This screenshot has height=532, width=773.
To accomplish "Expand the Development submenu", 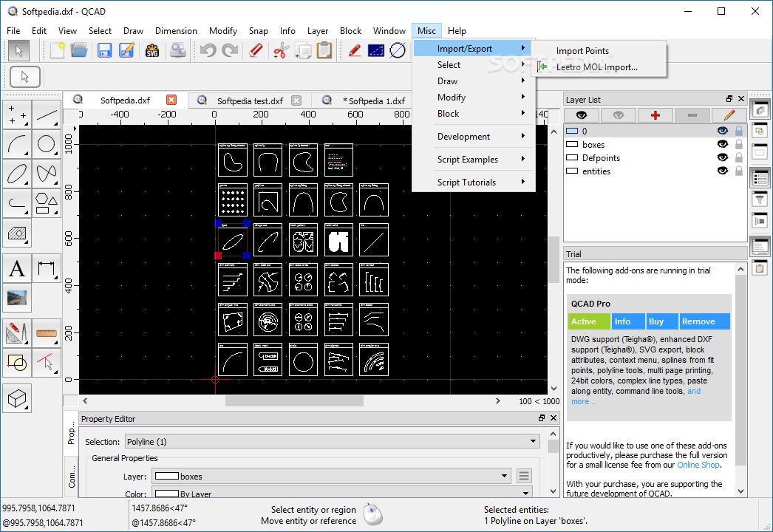I will coord(474,137).
